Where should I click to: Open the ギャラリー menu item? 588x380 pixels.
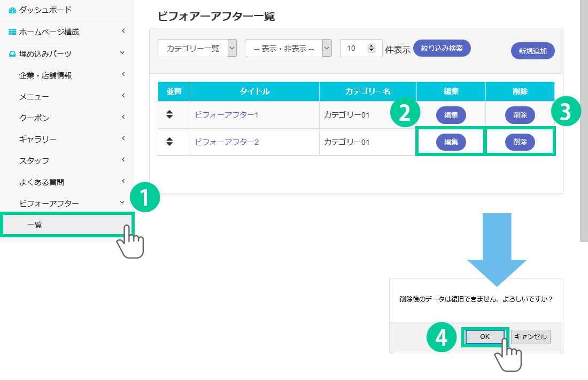pos(37,139)
